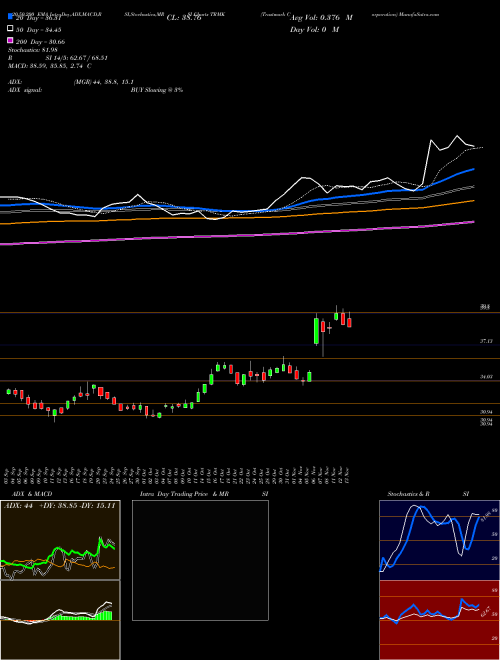The image size is (500, 660).
Task: Open the empty Intra Day Trading panel
Action: (x=200, y=560)
